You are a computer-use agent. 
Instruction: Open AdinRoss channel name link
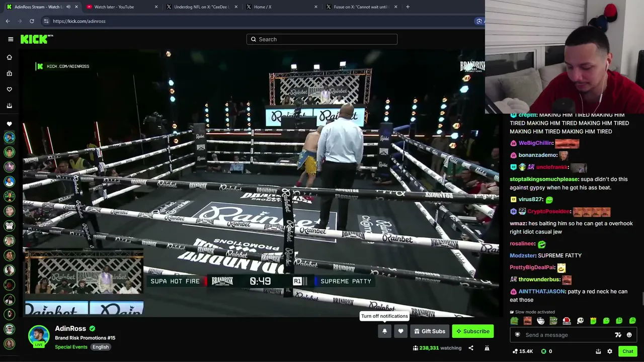[70, 329]
